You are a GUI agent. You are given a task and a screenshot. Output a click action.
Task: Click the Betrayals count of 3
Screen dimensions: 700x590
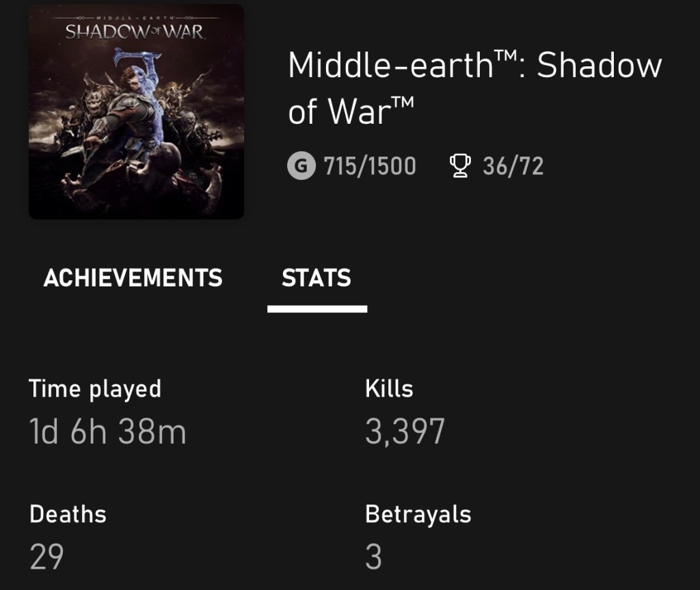373,557
